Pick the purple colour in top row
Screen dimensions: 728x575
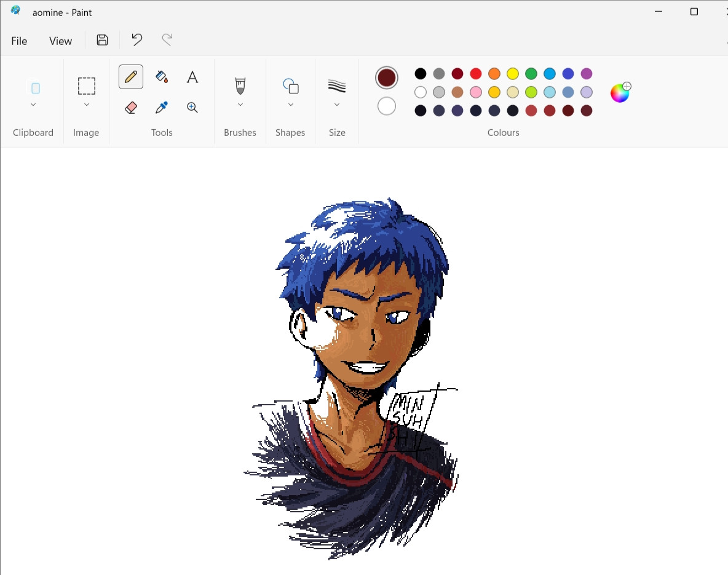[587, 73]
